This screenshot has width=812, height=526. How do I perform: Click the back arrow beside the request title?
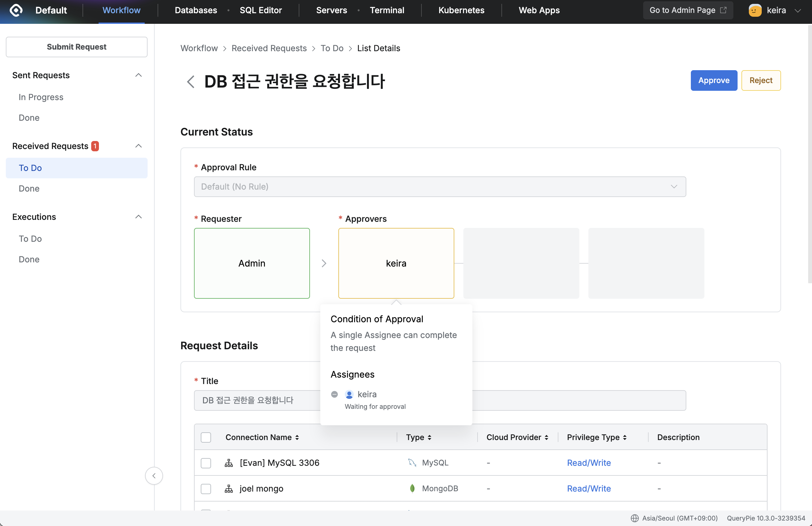(190, 81)
